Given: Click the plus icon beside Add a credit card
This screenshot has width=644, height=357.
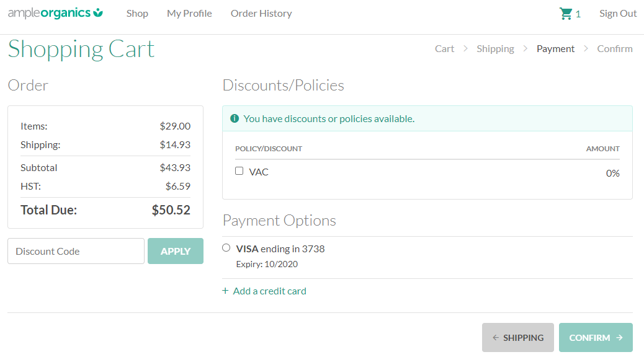Looking at the screenshot, I should [x=225, y=291].
